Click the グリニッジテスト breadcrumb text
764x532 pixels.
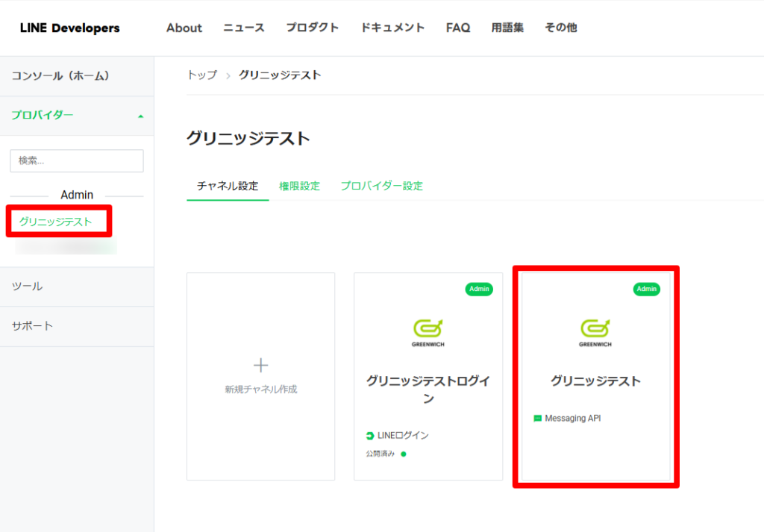(x=280, y=75)
